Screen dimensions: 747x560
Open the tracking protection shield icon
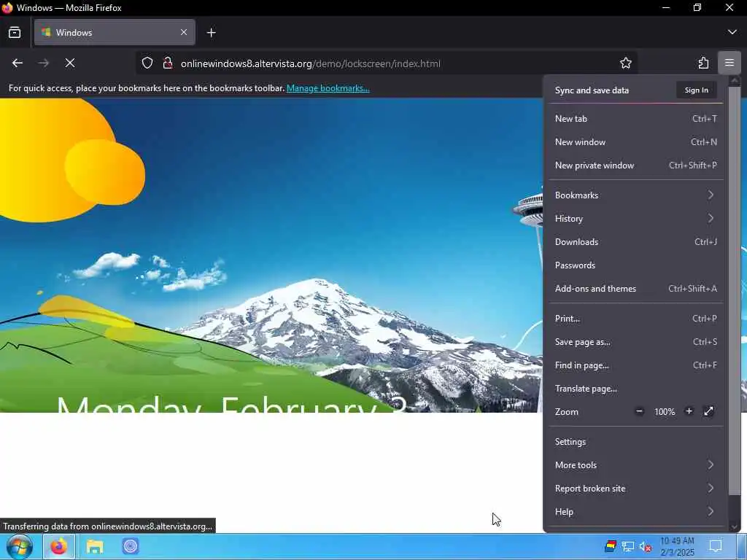coord(147,63)
